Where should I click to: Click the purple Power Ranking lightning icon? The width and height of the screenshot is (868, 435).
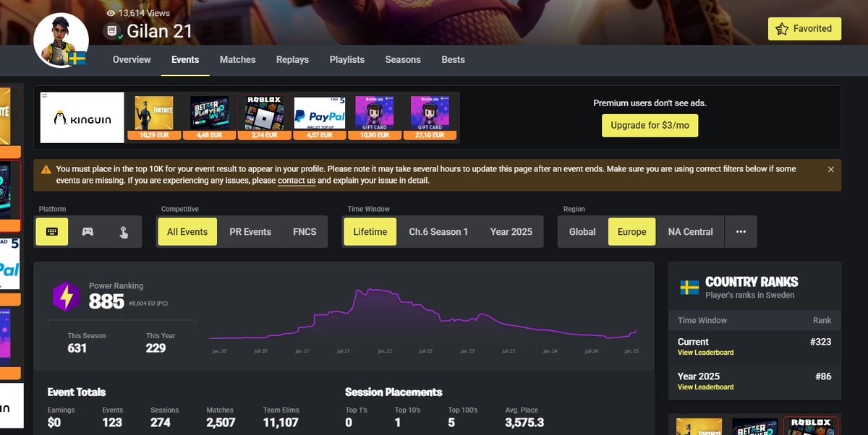[x=66, y=296]
